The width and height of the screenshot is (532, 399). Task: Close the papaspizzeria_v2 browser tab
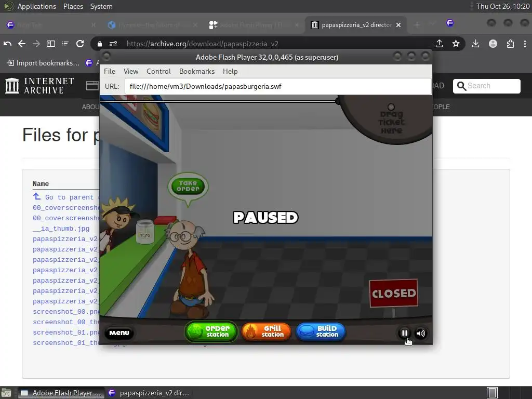click(398, 25)
